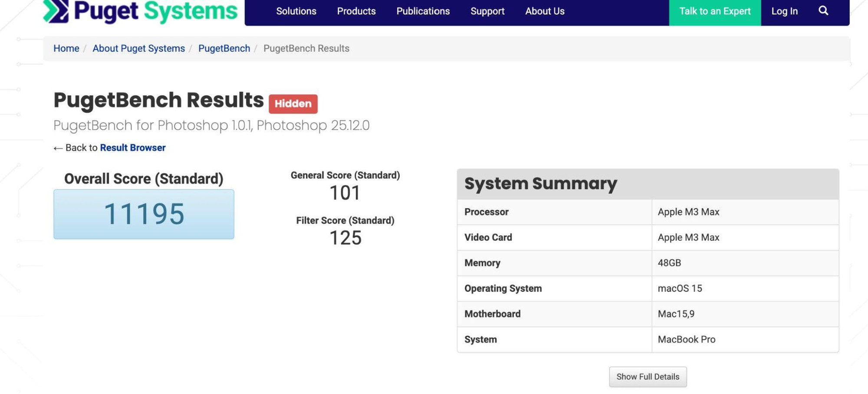
Task: Click the PugetBench Results breadcrumb text
Action: click(306, 48)
